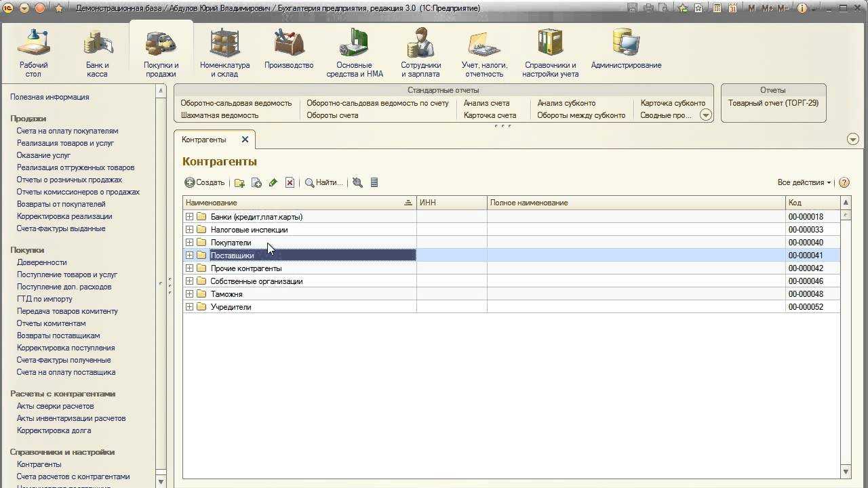Click sidebar scrollbar up arrow
Viewport: 868px width, 488px height.
161,90
